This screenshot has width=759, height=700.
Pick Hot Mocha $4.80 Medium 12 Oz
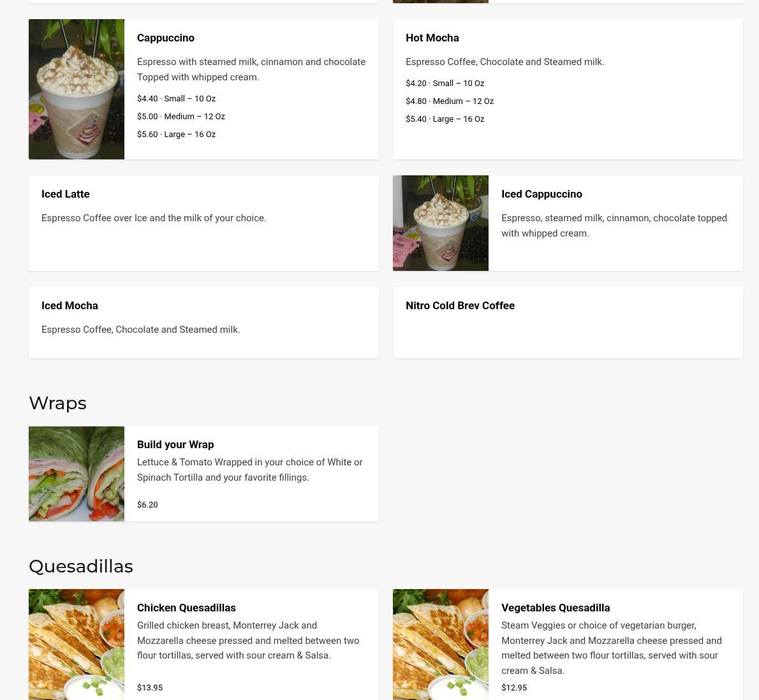(450, 101)
